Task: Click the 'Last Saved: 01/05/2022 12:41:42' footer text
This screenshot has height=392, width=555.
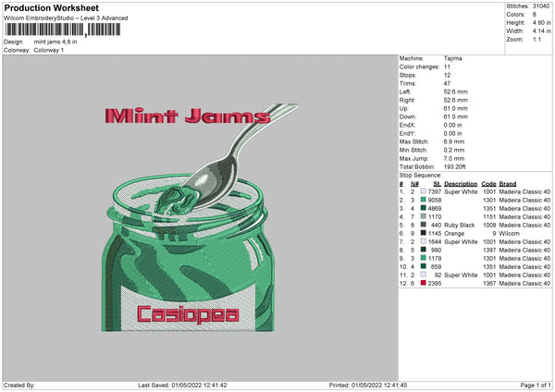Action: point(182,385)
